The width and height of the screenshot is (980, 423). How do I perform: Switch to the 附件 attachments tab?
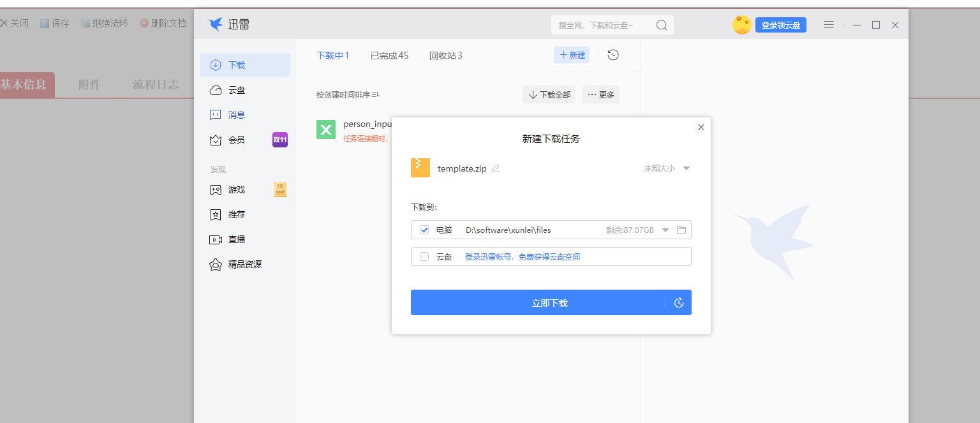(88, 84)
